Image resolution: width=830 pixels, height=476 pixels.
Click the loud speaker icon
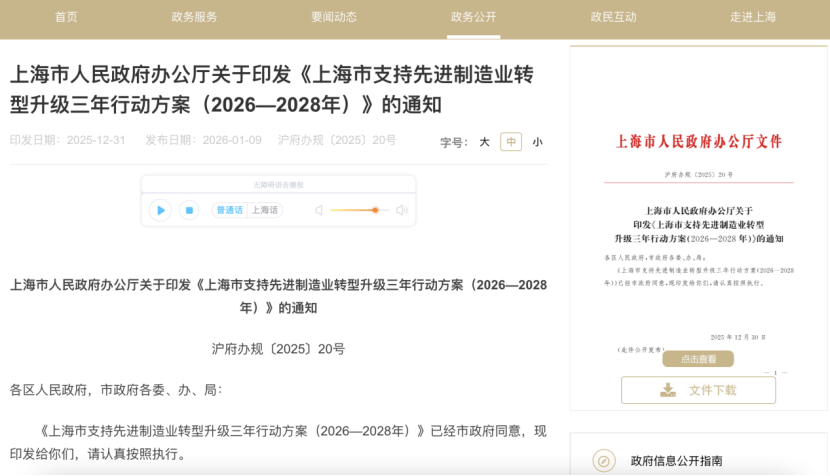pyautogui.click(x=401, y=210)
